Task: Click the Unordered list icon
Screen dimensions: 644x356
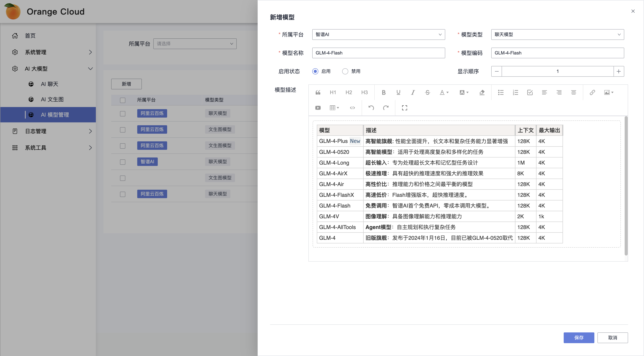Action: pyautogui.click(x=501, y=92)
